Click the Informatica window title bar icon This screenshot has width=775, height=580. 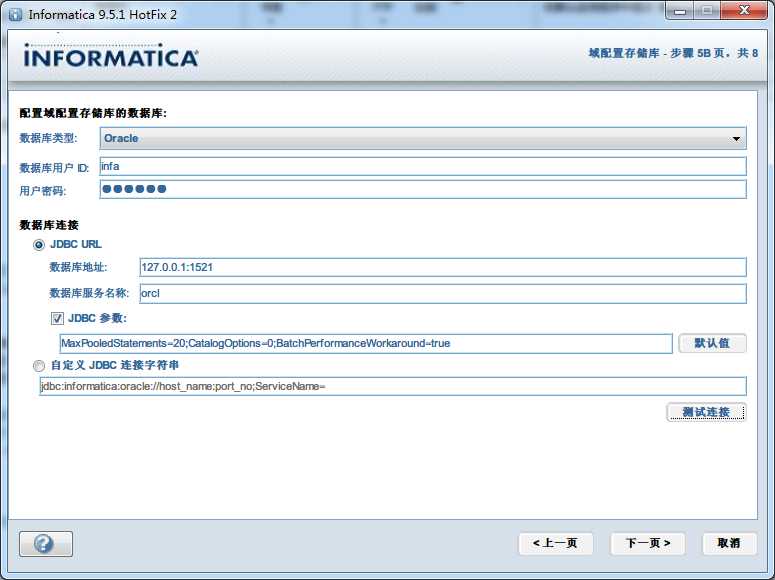pos(15,14)
